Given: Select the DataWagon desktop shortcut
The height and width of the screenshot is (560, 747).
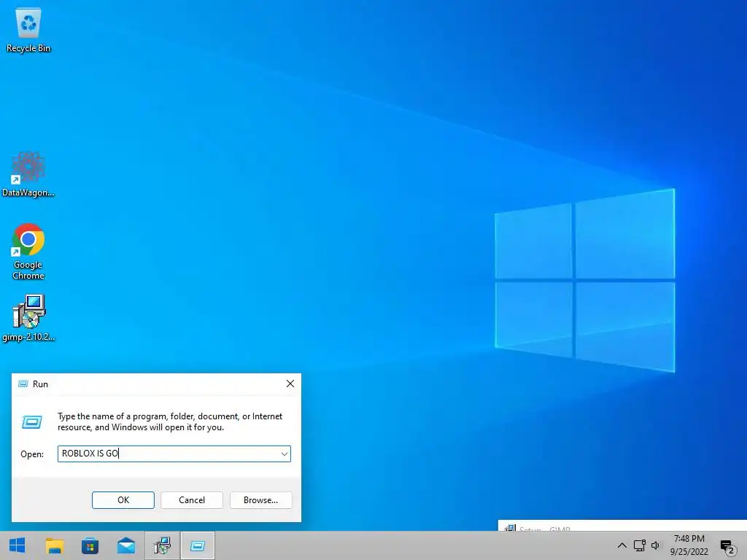Looking at the screenshot, I should pos(28,174).
